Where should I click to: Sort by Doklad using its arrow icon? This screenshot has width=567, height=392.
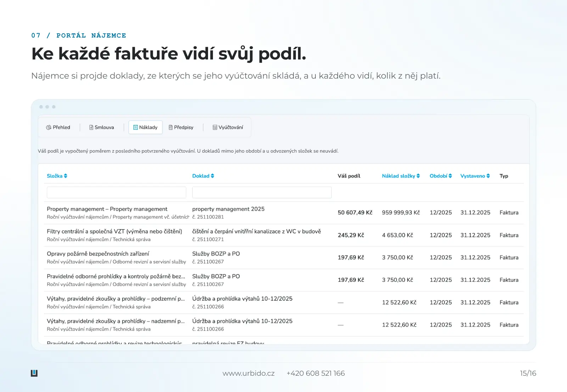click(x=213, y=176)
